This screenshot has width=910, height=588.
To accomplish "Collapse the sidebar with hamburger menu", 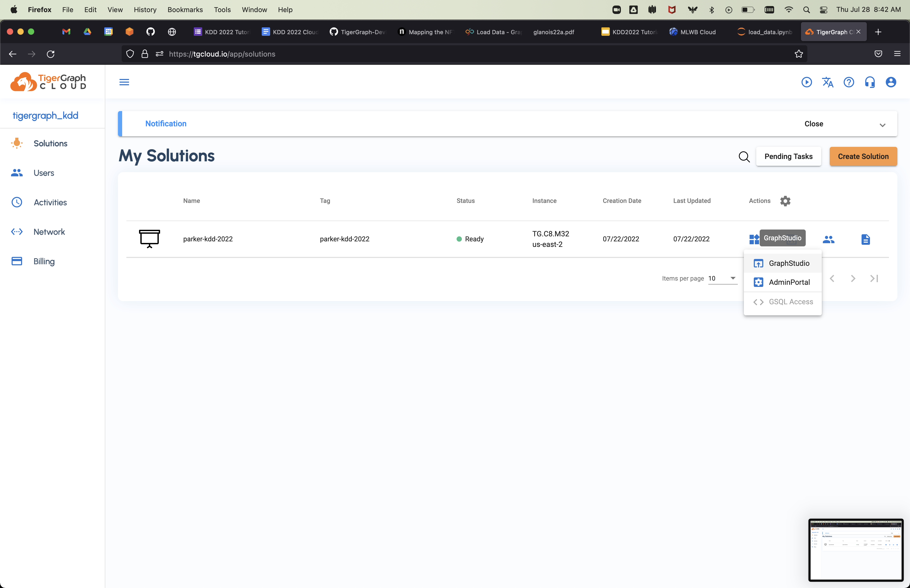I will (x=124, y=82).
